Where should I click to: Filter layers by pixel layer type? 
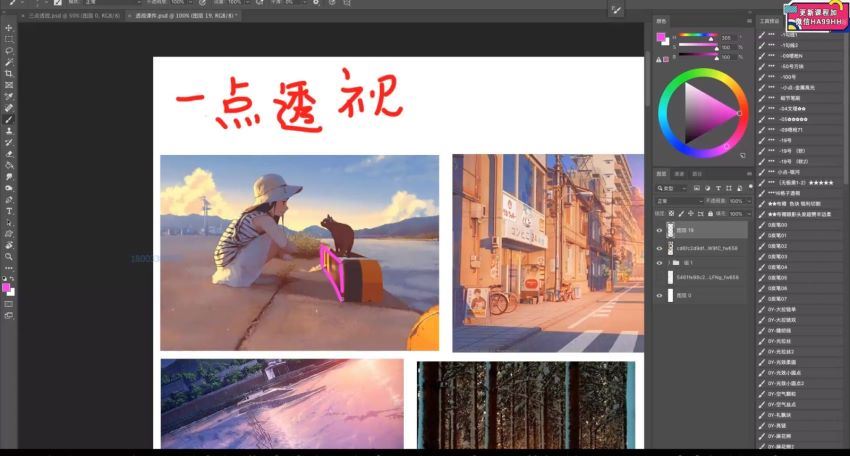(x=697, y=188)
